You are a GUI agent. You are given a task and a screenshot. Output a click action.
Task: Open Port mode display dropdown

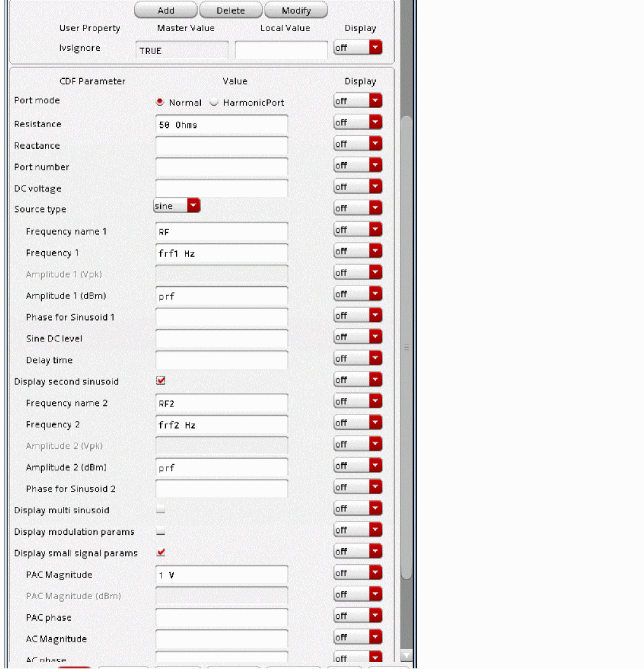(358, 100)
